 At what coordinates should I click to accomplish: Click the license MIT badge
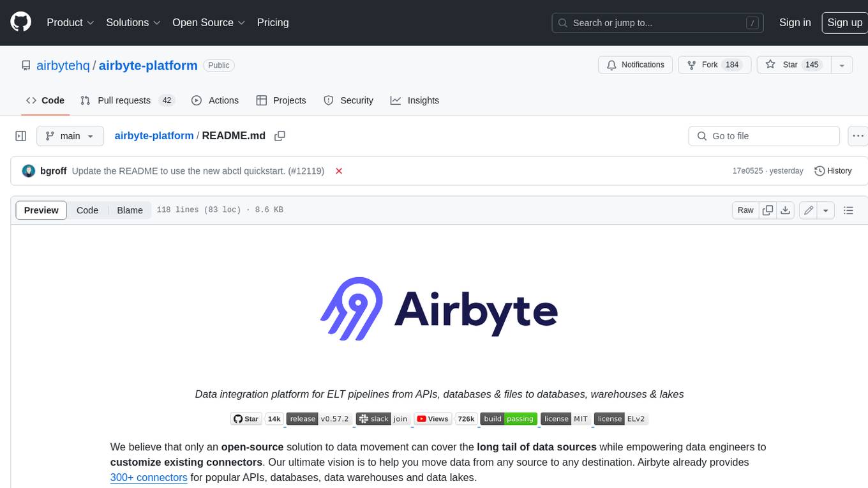click(x=565, y=419)
